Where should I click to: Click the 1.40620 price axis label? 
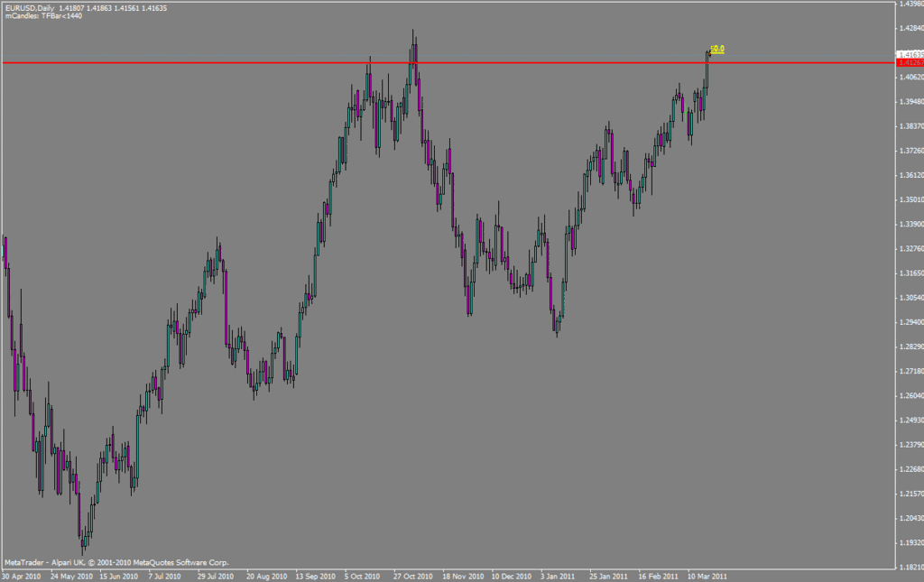(911, 78)
